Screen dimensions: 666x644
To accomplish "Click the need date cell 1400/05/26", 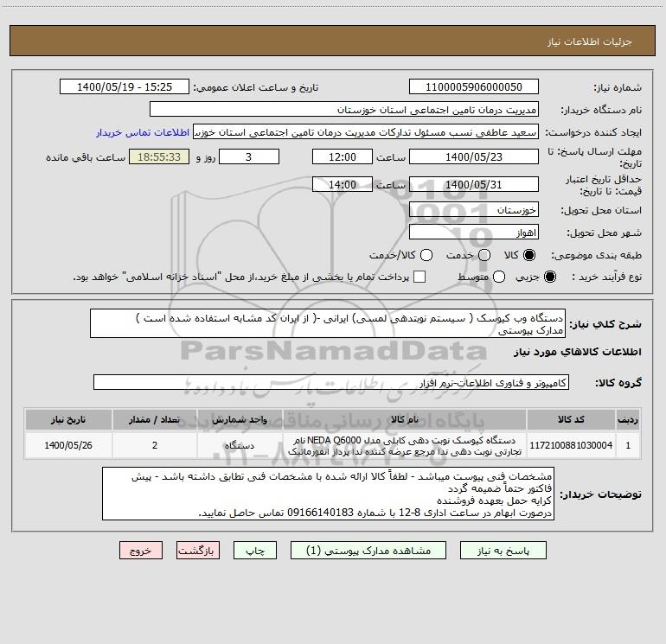I will tap(68, 445).
